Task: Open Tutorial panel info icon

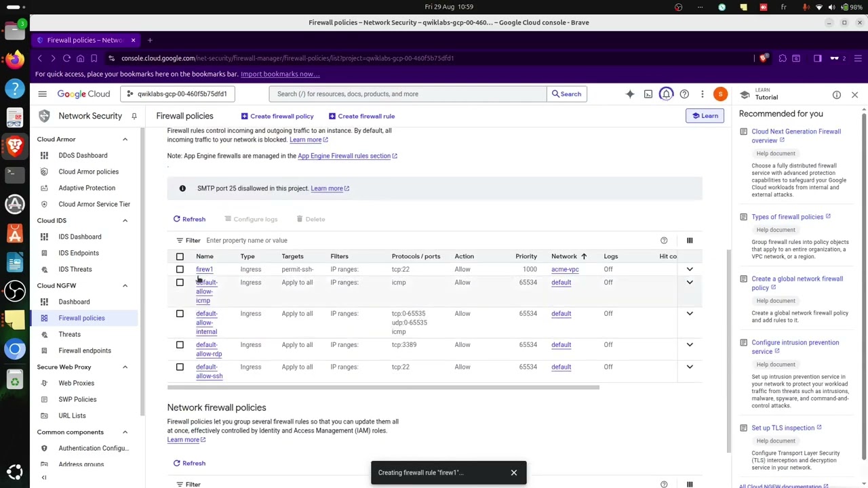Action: pyautogui.click(x=837, y=95)
